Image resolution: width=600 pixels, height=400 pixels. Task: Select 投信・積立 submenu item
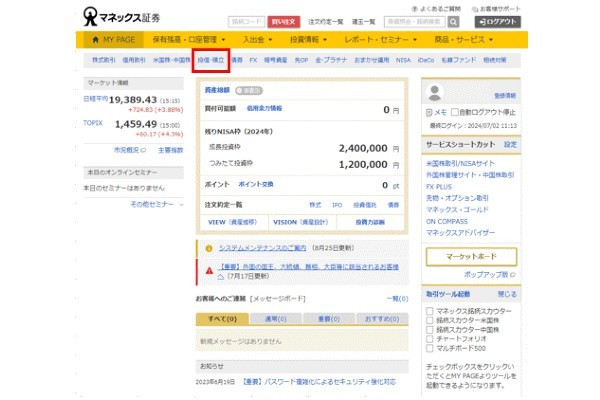[211, 60]
